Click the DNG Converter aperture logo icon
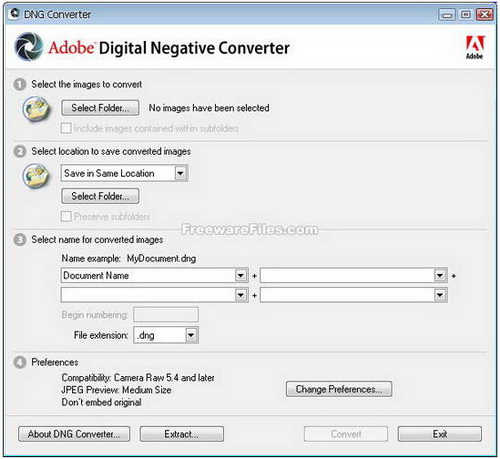The width and height of the screenshot is (500, 459). pyautogui.click(x=29, y=47)
